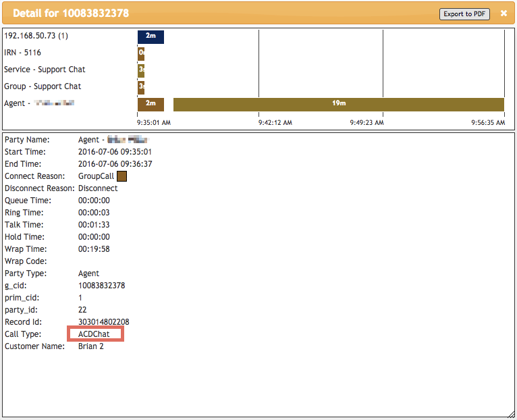Select the Service - Support Chat timeline bar
Image resolution: width=517 pixels, height=420 pixels.
point(141,70)
